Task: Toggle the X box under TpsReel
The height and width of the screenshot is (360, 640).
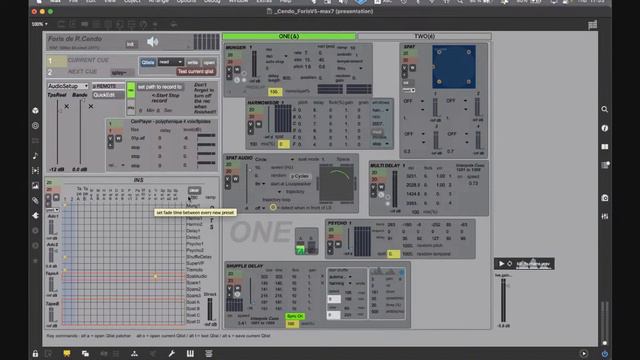Action: tap(67, 107)
